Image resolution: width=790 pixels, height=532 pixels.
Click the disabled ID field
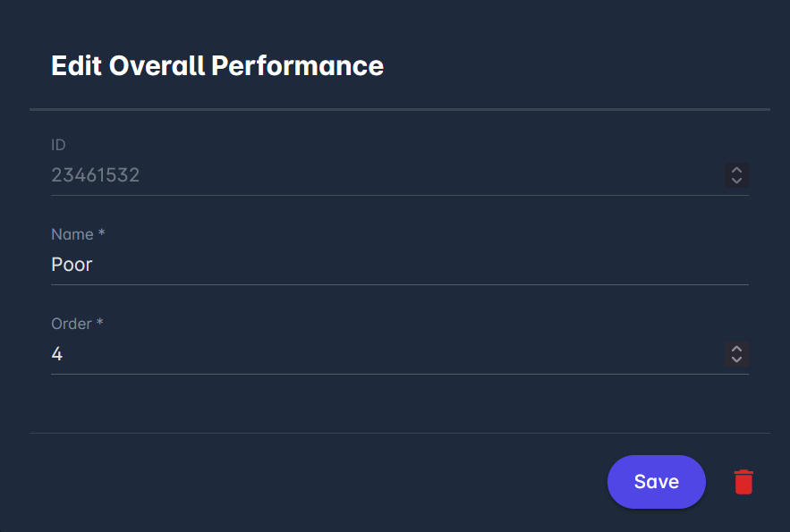385,175
